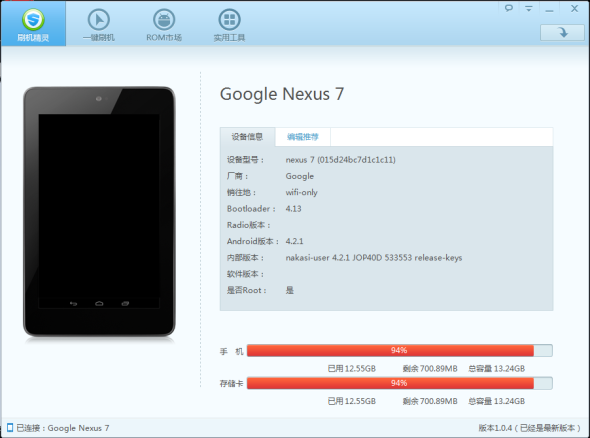Image resolution: width=590 pixels, height=438 pixels.
Task: Open the 一键刷机 one-click flash tab
Action: 99,25
